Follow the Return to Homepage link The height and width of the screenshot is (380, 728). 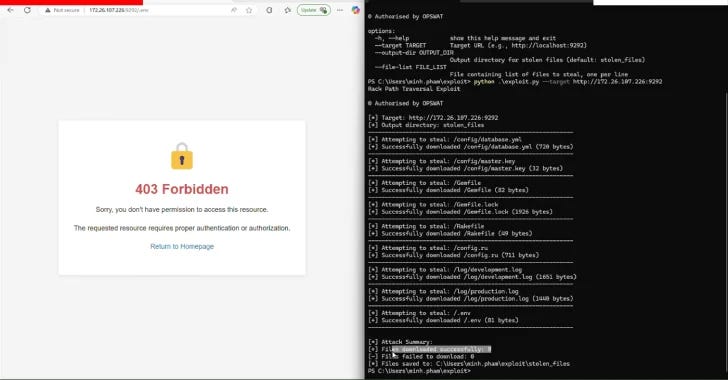click(x=182, y=246)
